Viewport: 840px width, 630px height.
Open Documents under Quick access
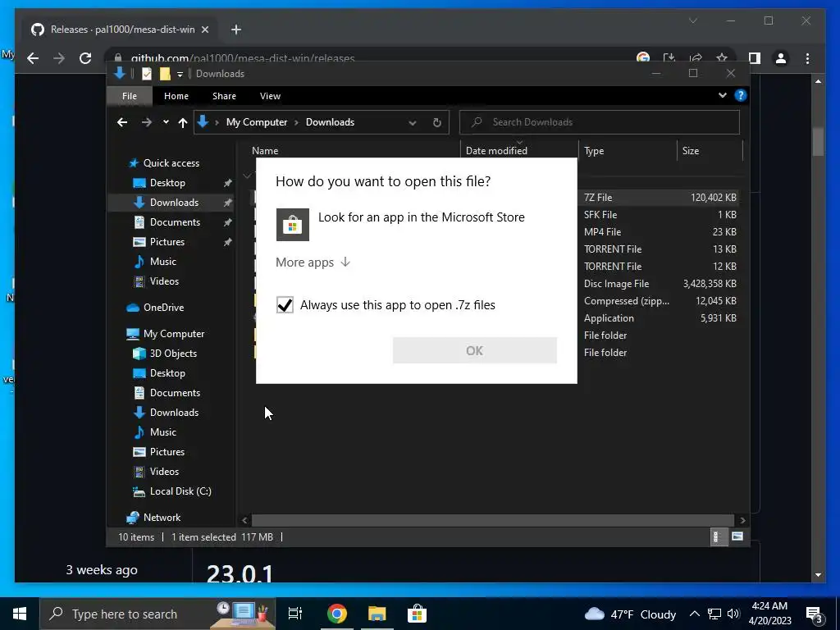tap(176, 221)
